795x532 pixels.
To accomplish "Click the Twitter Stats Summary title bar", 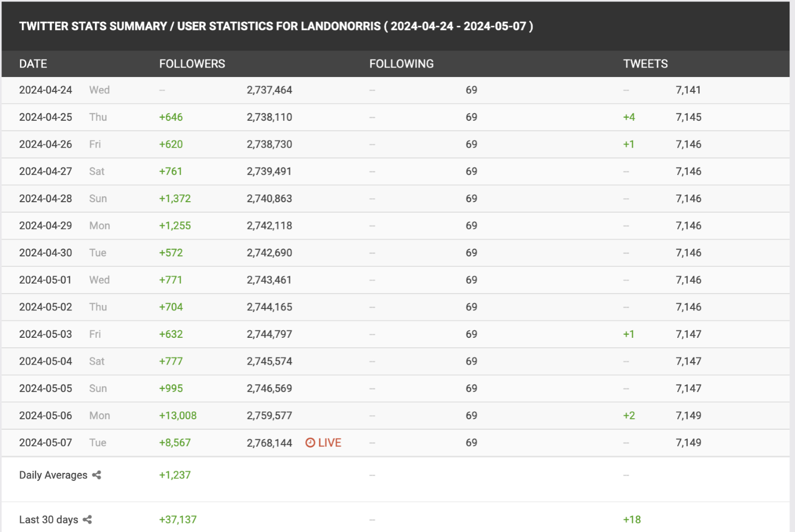I will pyautogui.click(x=276, y=26).
